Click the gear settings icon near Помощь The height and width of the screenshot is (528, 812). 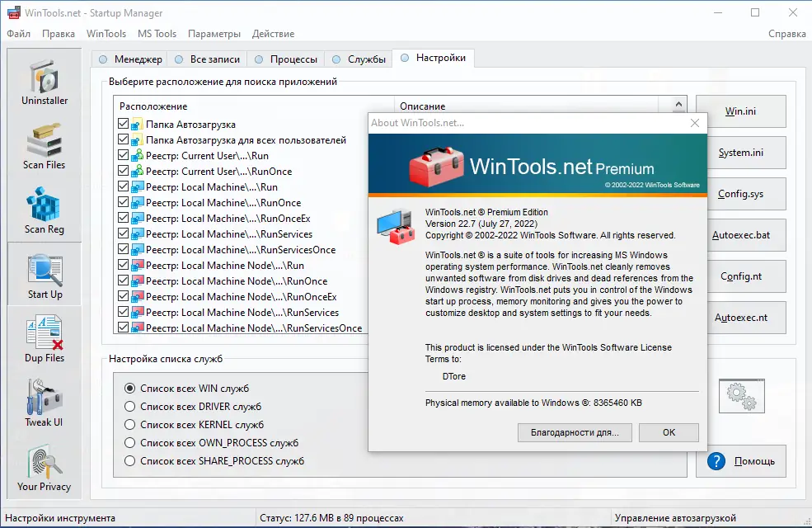pos(741,396)
